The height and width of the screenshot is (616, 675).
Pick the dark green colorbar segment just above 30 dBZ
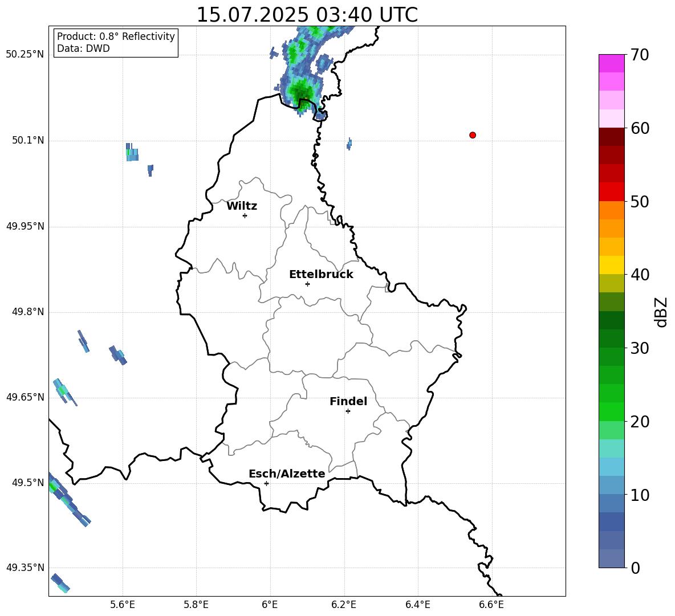[612, 338]
